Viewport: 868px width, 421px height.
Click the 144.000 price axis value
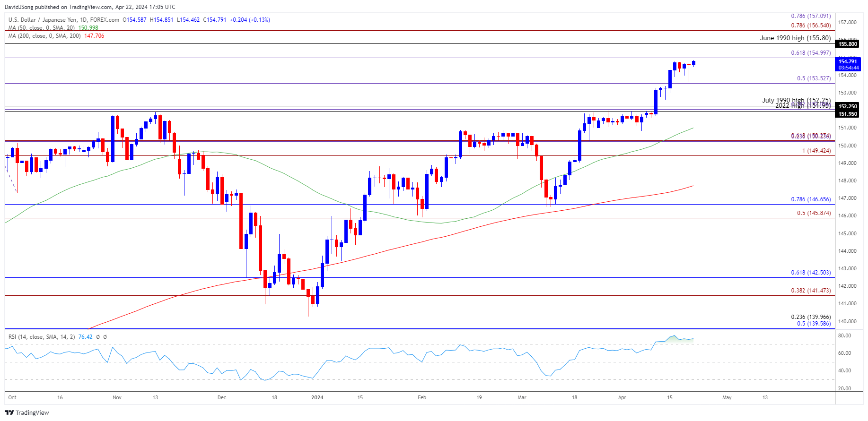pos(847,251)
